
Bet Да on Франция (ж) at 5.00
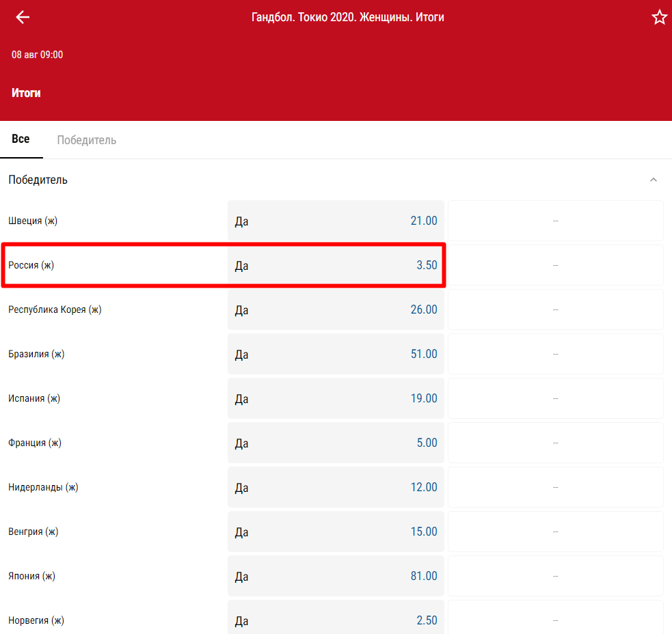pyautogui.click(x=336, y=443)
